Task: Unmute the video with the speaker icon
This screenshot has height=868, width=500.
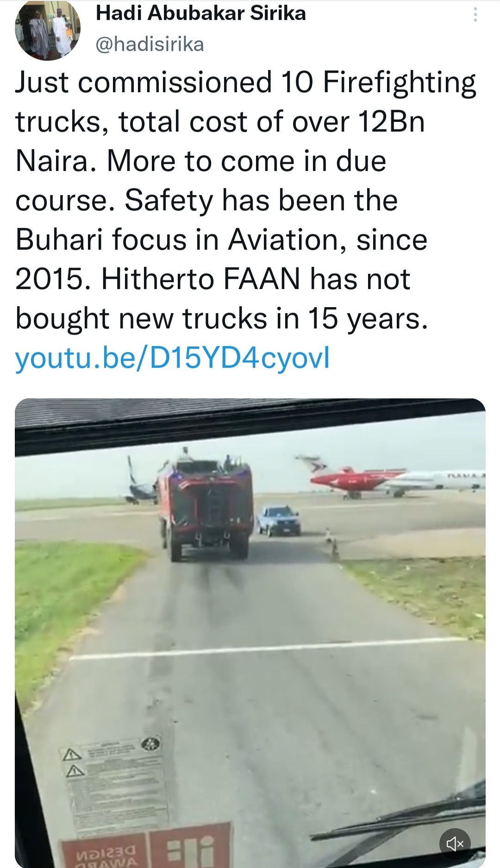Action: tap(455, 844)
